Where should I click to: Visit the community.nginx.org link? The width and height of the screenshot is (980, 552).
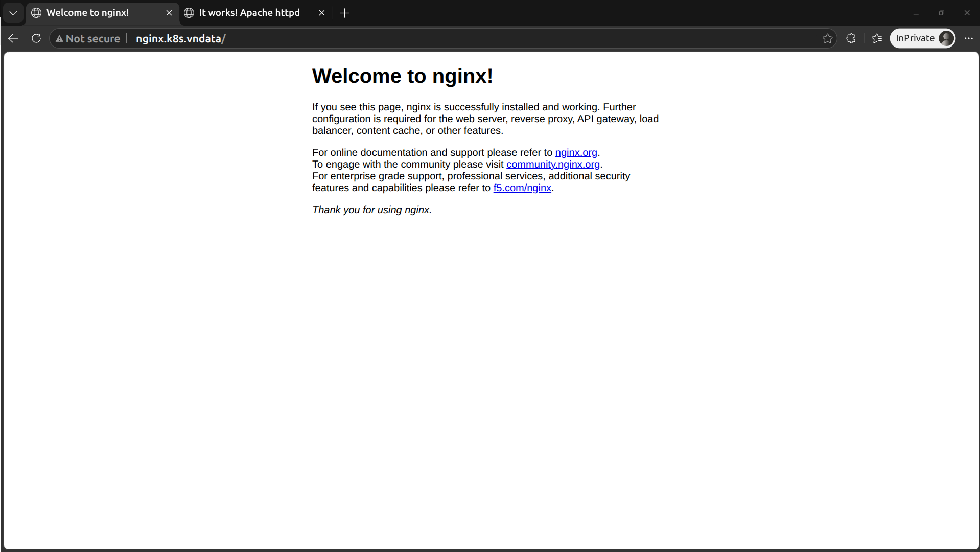553,164
